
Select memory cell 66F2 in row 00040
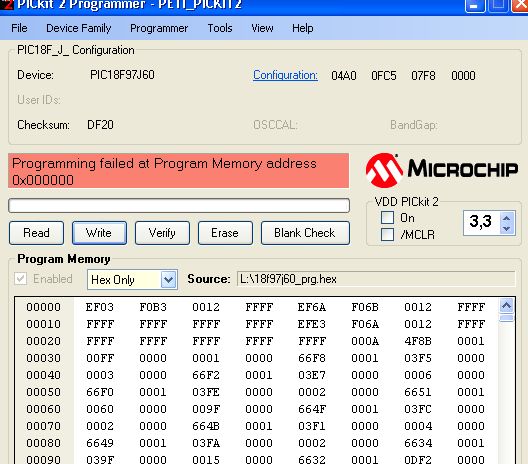[206, 375]
